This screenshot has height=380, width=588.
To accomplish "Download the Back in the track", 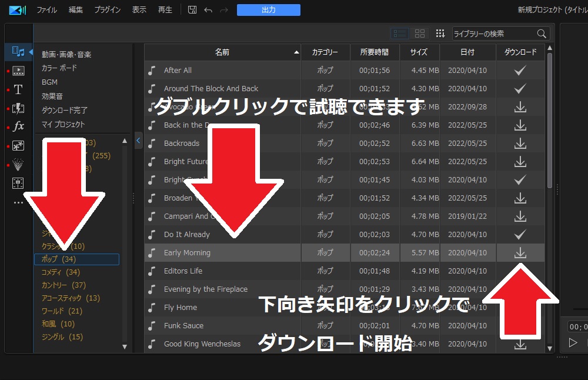I will point(520,125).
